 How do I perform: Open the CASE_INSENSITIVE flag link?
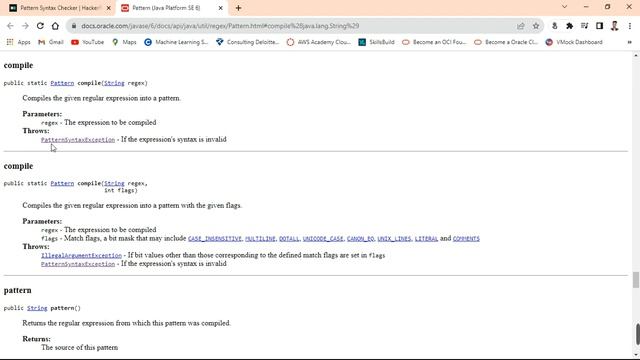pyautogui.click(x=215, y=238)
